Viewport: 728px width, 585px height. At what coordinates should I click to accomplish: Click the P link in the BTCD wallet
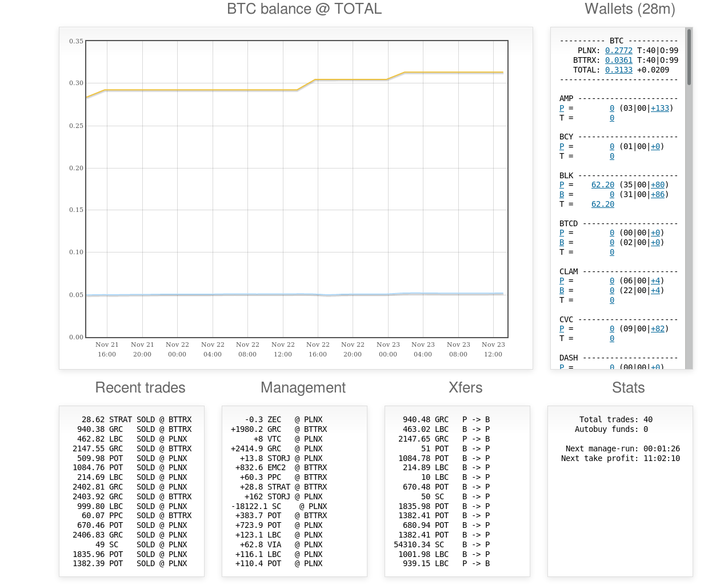point(562,233)
